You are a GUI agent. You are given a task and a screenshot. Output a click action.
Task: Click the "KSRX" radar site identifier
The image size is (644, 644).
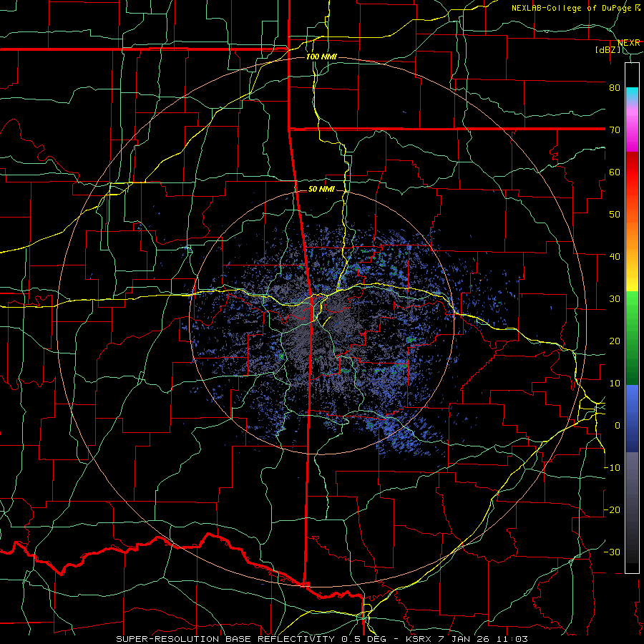[x=418, y=639]
